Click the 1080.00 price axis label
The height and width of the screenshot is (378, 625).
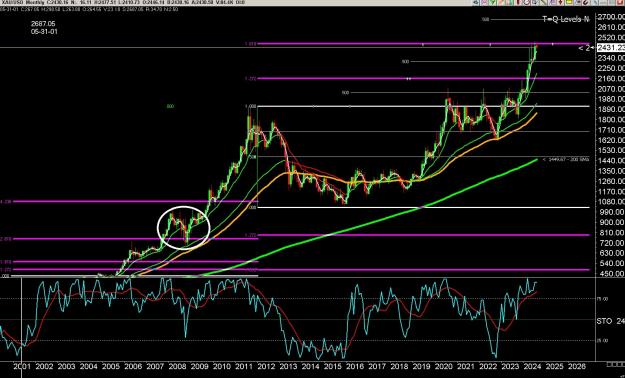[x=611, y=201]
